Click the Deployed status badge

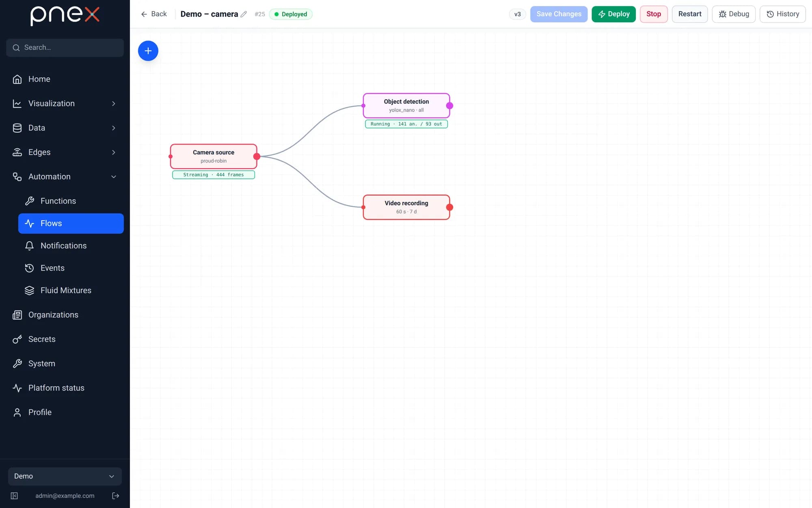291,14
